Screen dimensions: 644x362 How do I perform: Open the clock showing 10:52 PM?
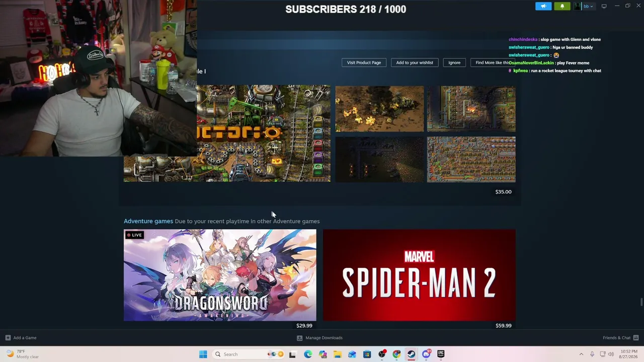point(628,354)
